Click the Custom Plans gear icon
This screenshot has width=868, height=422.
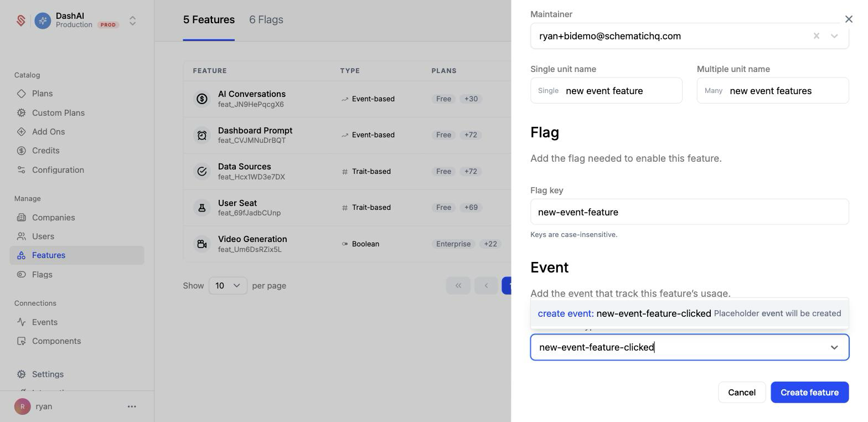coord(21,112)
